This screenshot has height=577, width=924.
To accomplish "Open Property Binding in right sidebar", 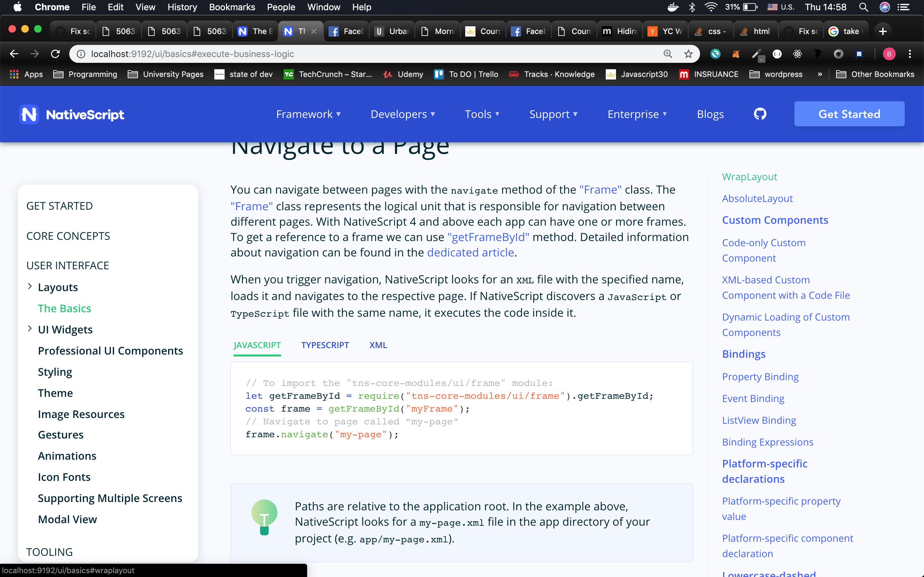I will [760, 377].
